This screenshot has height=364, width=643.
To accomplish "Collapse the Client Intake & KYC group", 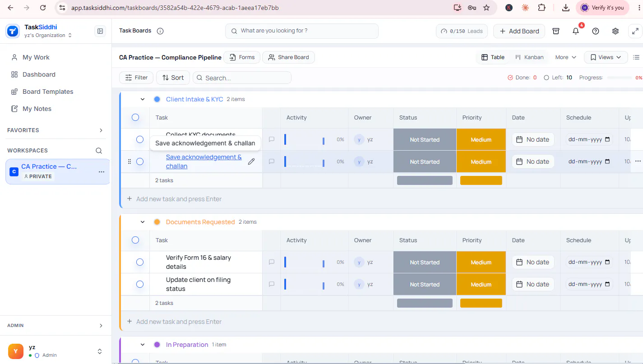I will (143, 99).
